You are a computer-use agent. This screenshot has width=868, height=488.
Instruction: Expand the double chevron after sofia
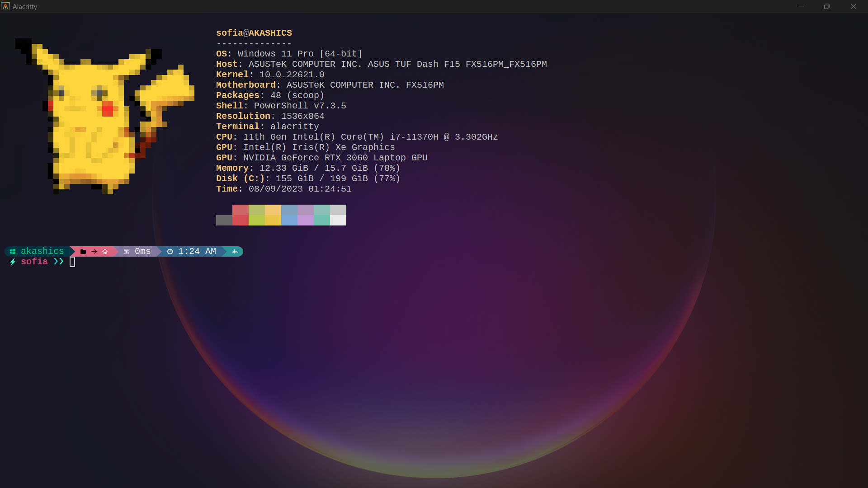[58, 262]
